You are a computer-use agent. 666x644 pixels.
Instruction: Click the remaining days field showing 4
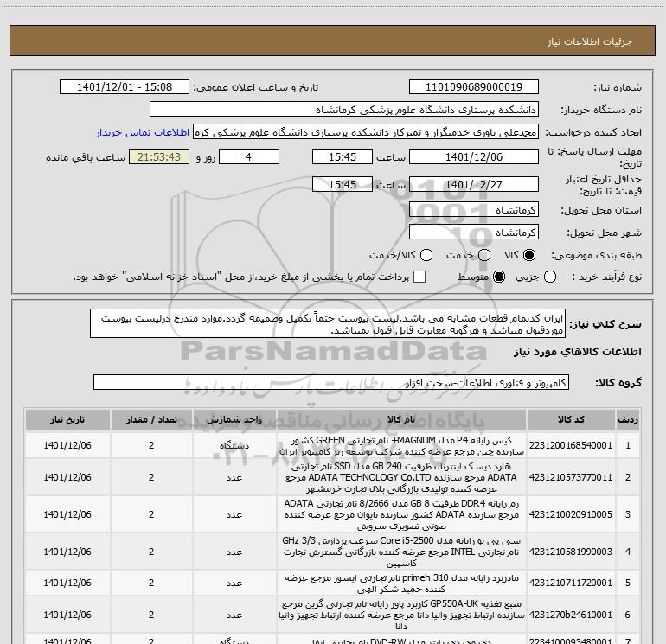tap(248, 156)
